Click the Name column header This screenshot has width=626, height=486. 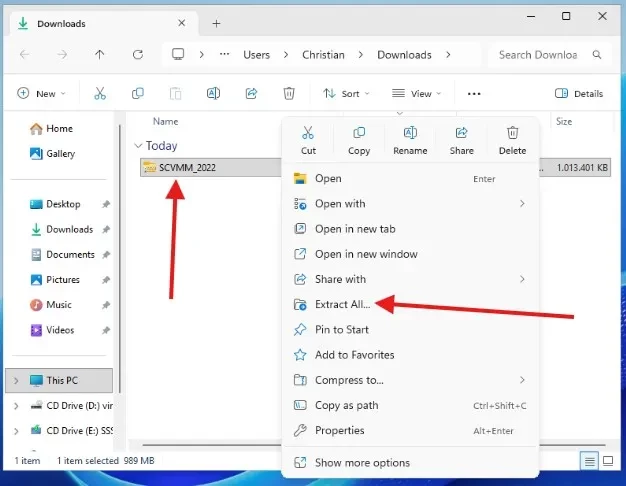165,121
